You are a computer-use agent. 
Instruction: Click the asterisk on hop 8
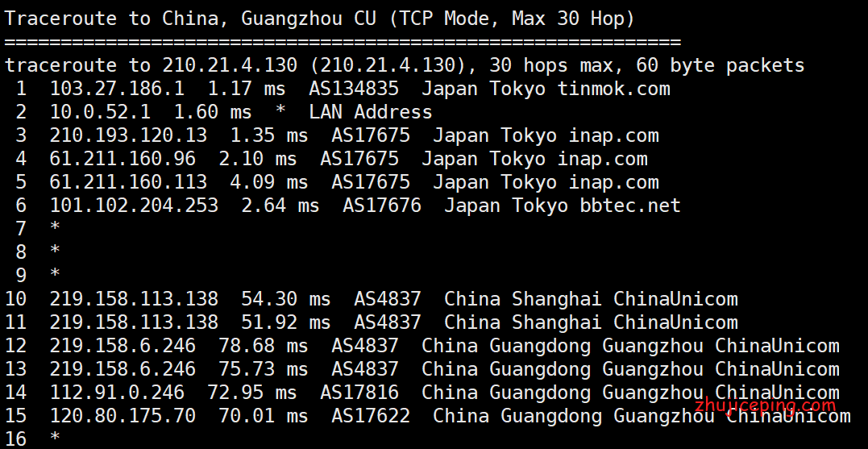click(55, 252)
